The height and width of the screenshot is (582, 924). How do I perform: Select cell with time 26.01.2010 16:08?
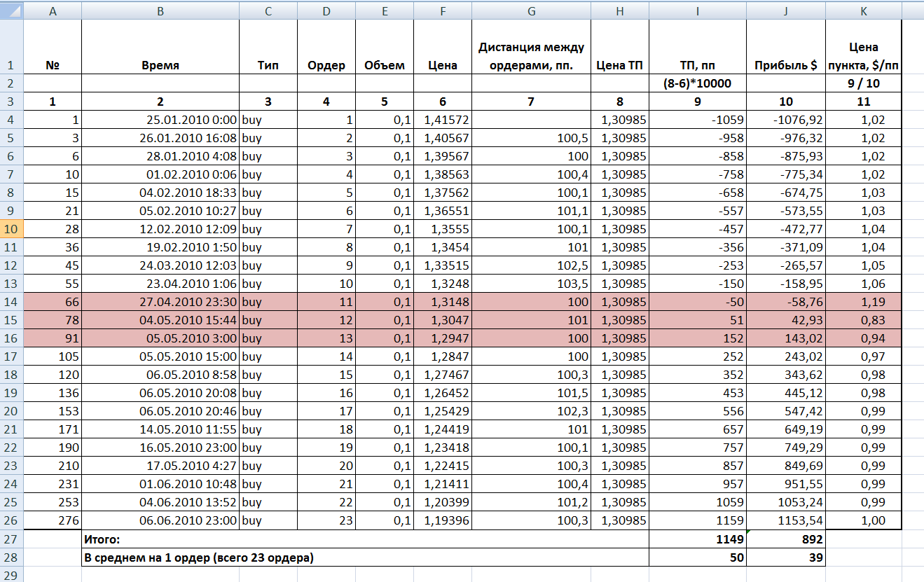click(160, 138)
